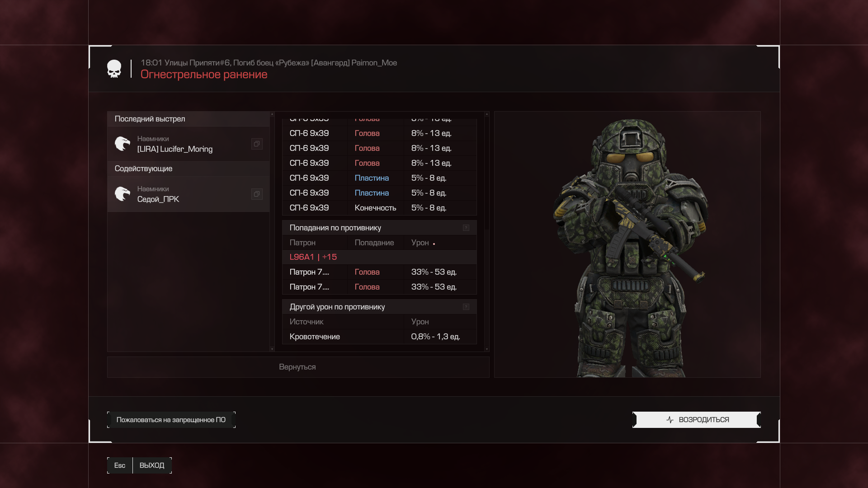
Task: Copy name icon for Седой_ПРК
Action: click(x=257, y=194)
